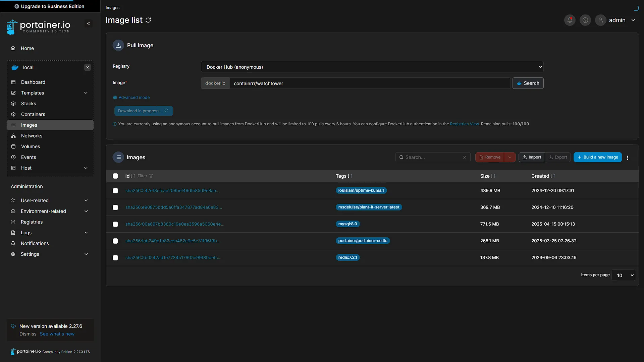Screen dimensions: 644x362
Task: Click Build a new image
Action: 597,157
